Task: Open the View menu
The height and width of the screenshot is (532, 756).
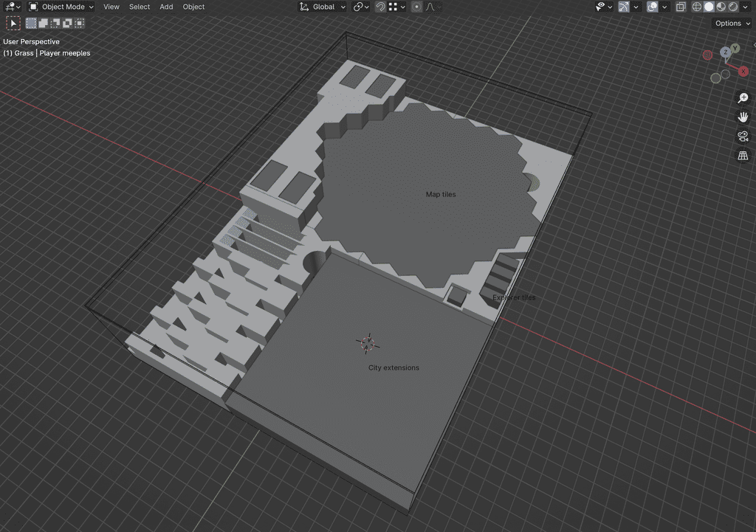Action: [x=111, y=7]
